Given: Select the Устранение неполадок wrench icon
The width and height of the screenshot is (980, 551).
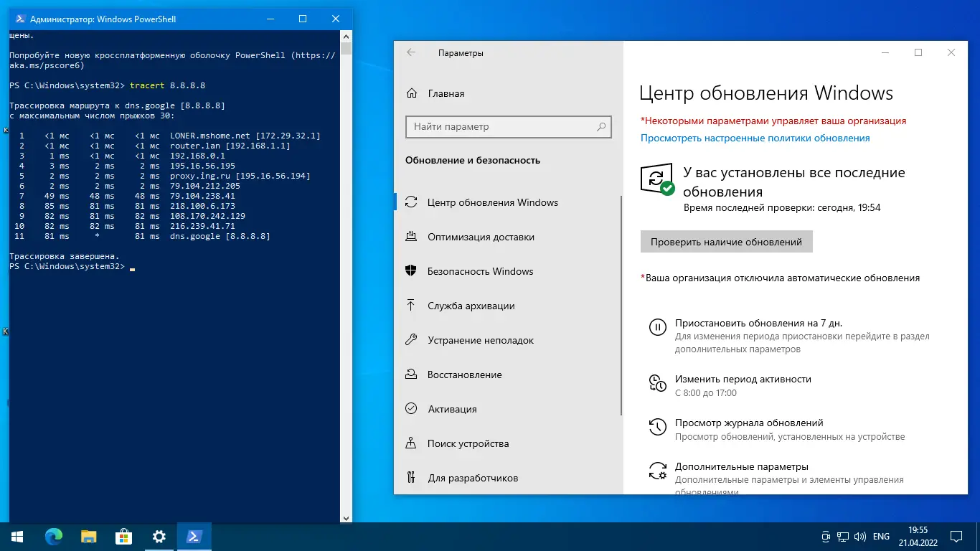Looking at the screenshot, I should (411, 340).
